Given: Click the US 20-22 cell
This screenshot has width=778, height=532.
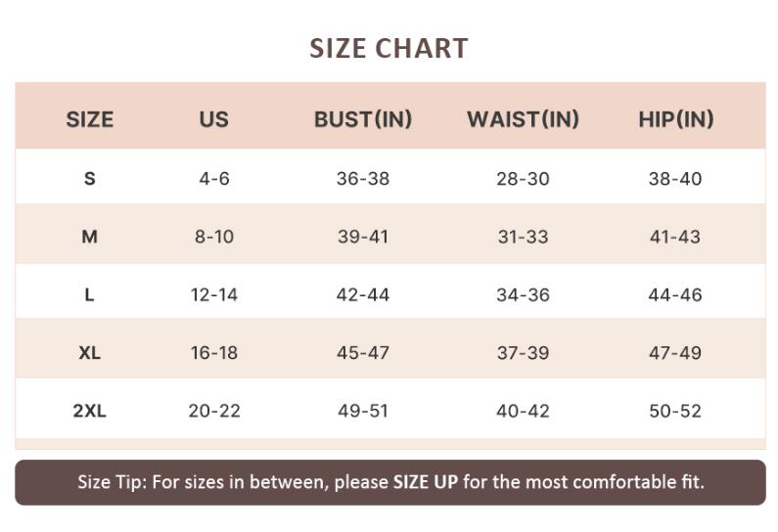Looking at the screenshot, I should point(213,411).
